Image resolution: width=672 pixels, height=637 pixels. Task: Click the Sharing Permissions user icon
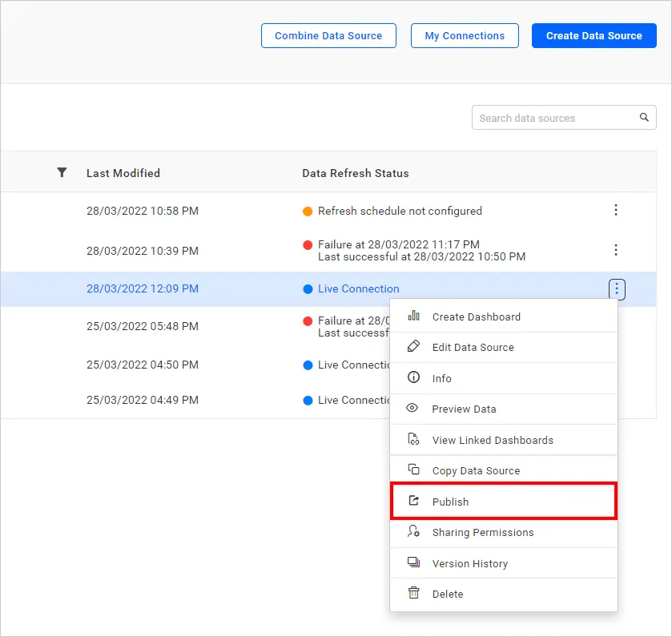(x=413, y=531)
